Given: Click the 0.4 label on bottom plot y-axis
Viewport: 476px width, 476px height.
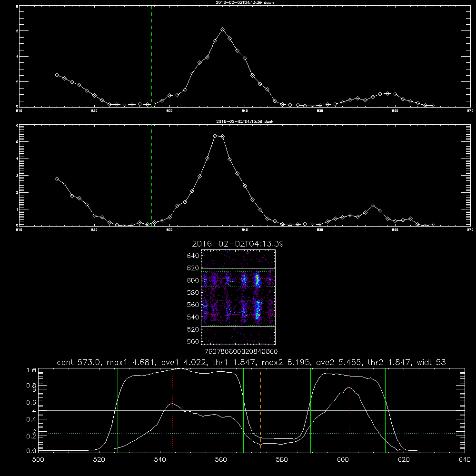Looking at the screenshot, I should click(31, 419).
